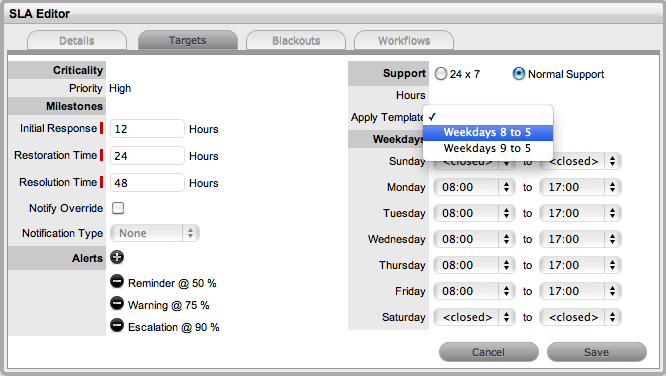Click the Initial Response hours field

point(147,129)
